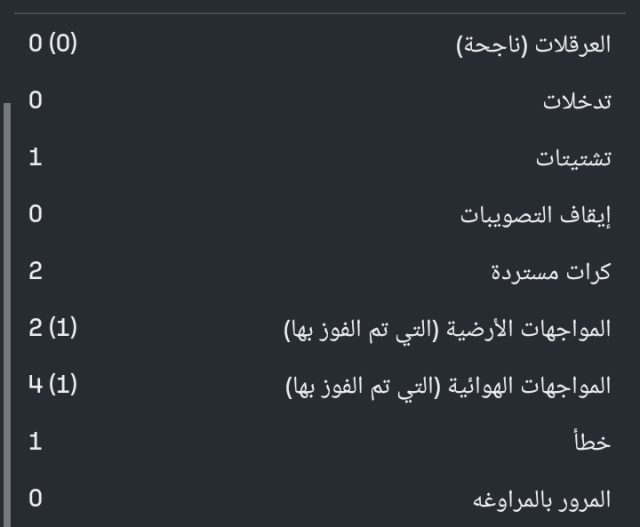640x527 pixels.
Task: Select the 2 (1) ground duels value
Action: tap(53, 328)
